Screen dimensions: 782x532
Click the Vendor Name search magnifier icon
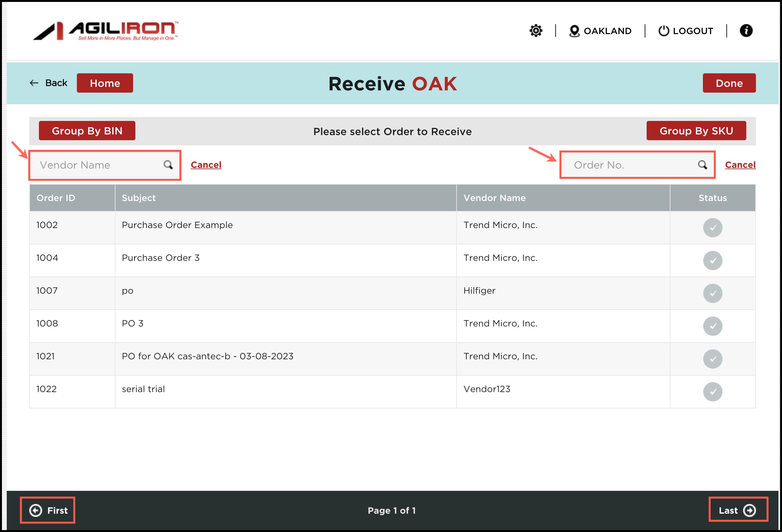click(x=168, y=165)
